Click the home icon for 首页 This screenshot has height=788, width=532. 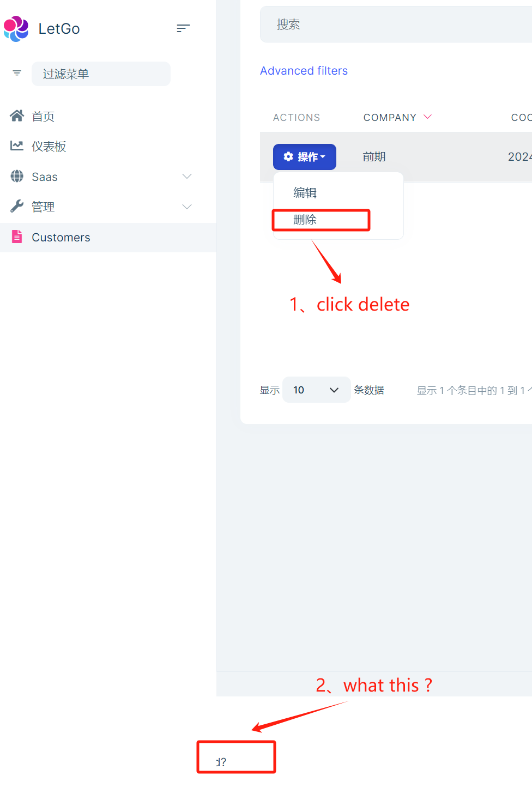(x=17, y=116)
